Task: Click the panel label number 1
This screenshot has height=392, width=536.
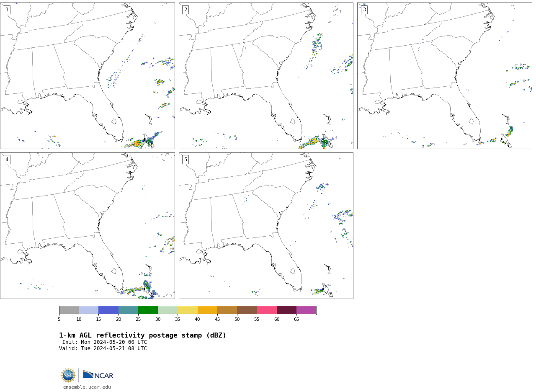Action: pos(7,10)
